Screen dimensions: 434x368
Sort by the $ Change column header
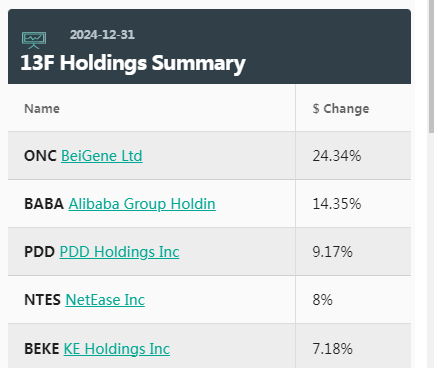[x=341, y=109]
